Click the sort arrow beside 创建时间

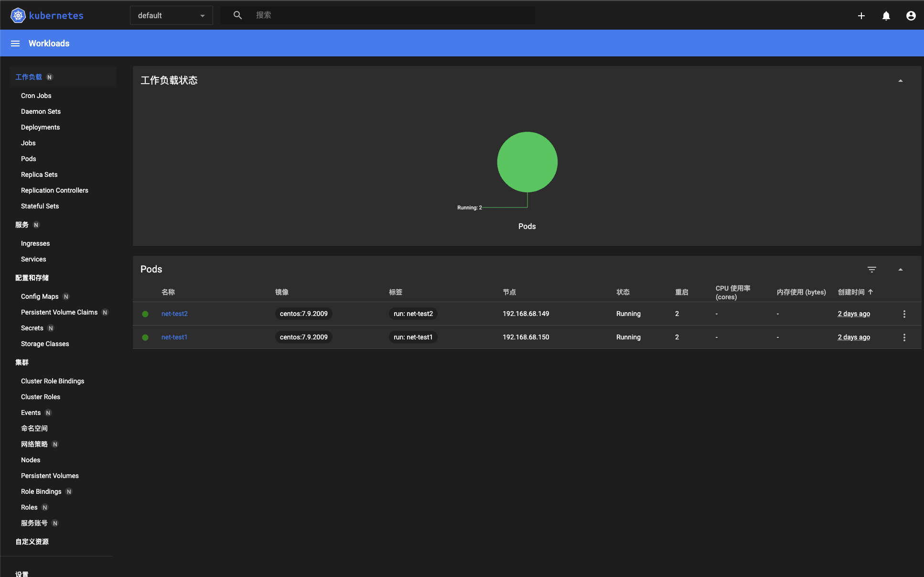click(870, 292)
